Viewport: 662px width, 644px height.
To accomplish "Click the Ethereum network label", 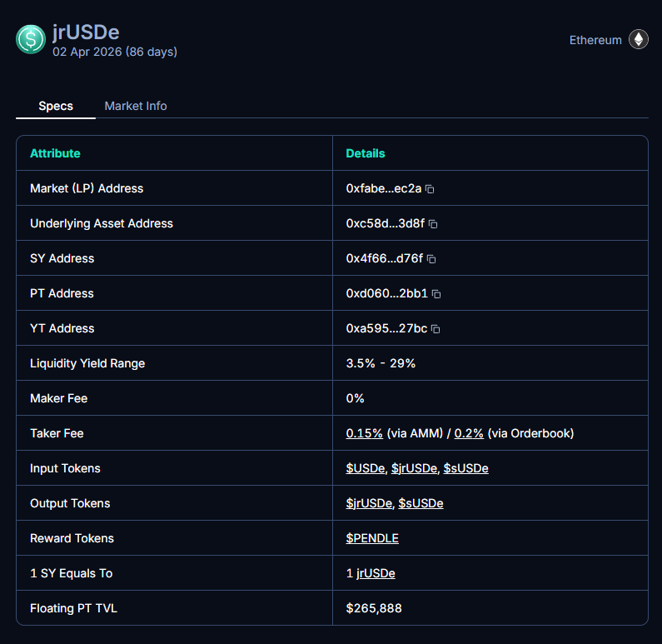I will [595, 40].
